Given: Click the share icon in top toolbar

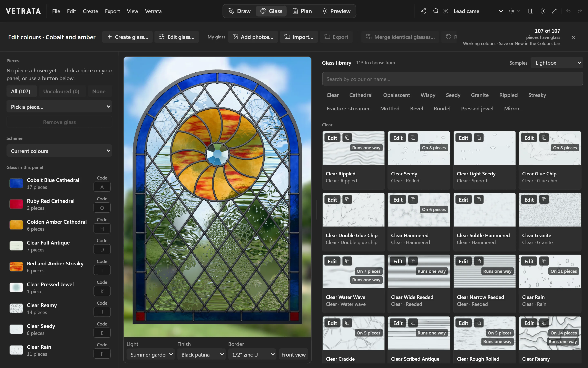Looking at the screenshot, I should [x=423, y=11].
